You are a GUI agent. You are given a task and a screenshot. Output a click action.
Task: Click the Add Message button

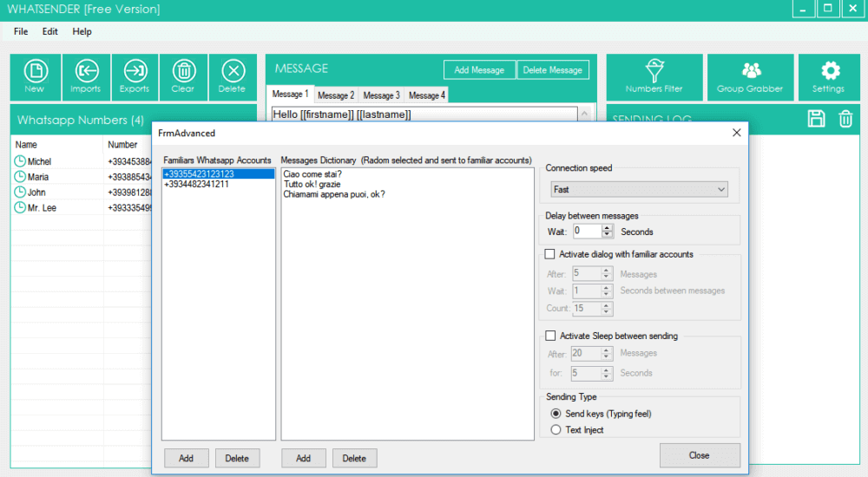click(479, 70)
